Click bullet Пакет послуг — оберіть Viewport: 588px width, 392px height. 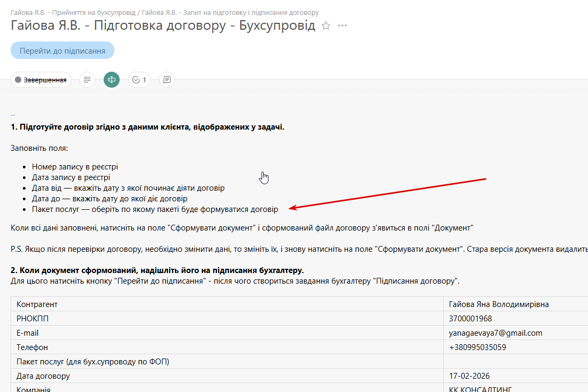point(155,209)
